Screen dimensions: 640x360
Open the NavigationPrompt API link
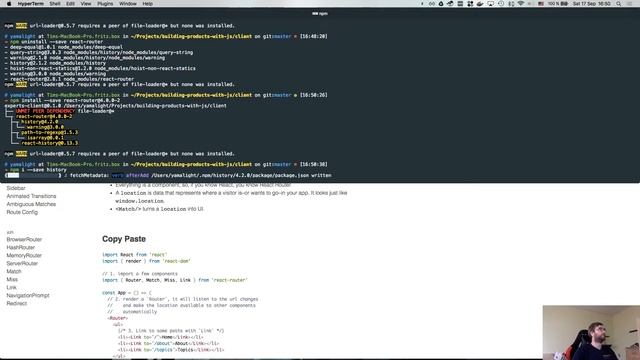pyautogui.click(x=28, y=296)
